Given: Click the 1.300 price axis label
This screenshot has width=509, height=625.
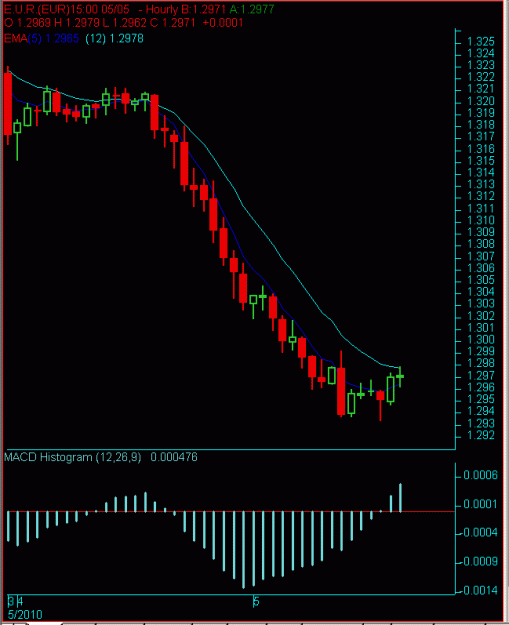Looking at the screenshot, I should (x=480, y=339).
